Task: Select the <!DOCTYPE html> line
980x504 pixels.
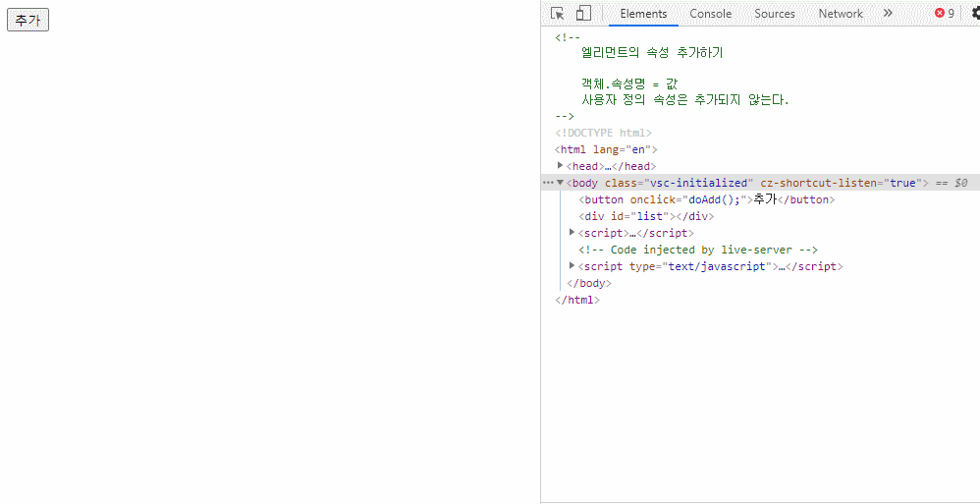Action: pyautogui.click(x=603, y=133)
